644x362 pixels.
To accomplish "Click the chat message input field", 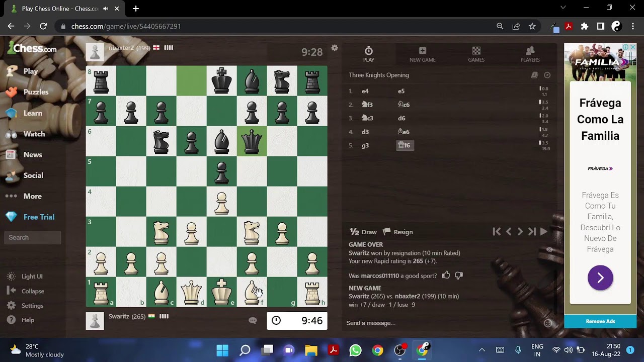I will click(443, 323).
